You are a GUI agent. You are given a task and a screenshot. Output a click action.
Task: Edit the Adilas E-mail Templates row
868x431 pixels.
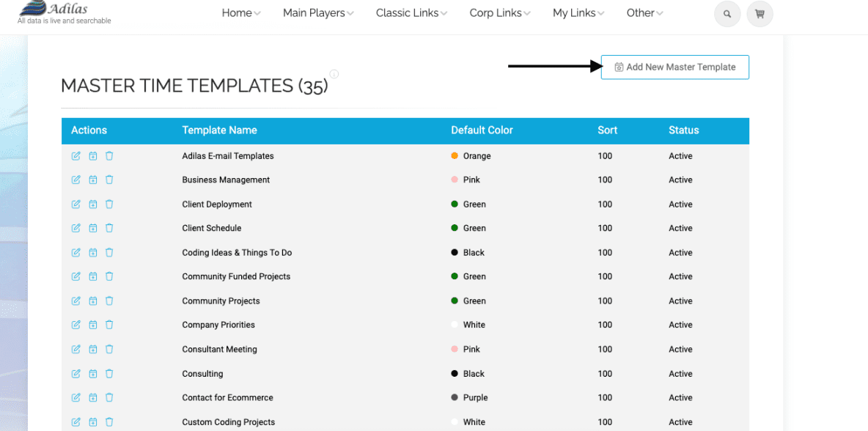[x=76, y=156]
